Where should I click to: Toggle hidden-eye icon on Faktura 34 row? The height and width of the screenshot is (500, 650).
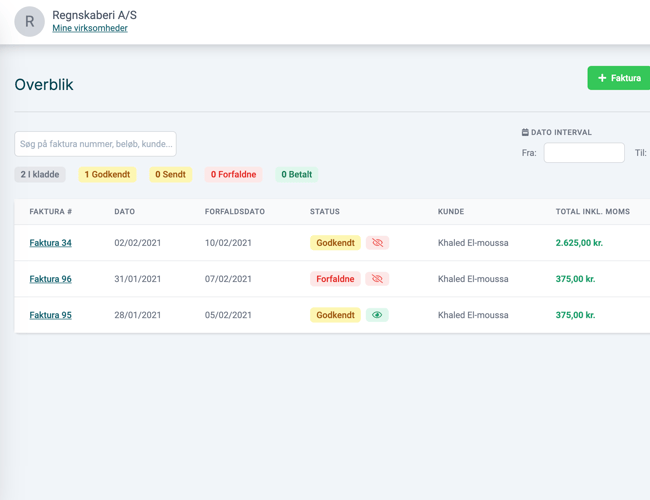[377, 243]
